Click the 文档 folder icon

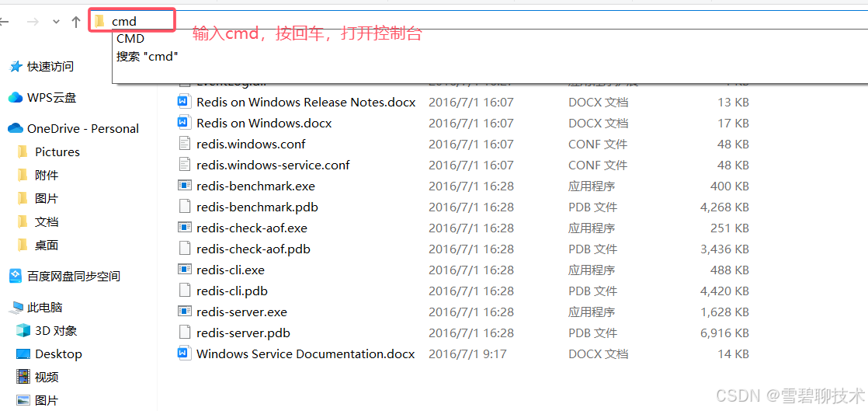point(23,221)
